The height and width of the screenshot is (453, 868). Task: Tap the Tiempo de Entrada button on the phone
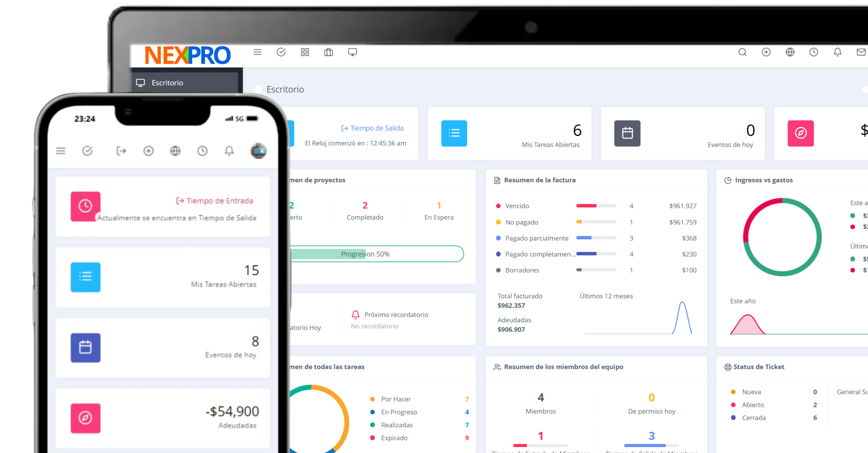(x=214, y=200)
